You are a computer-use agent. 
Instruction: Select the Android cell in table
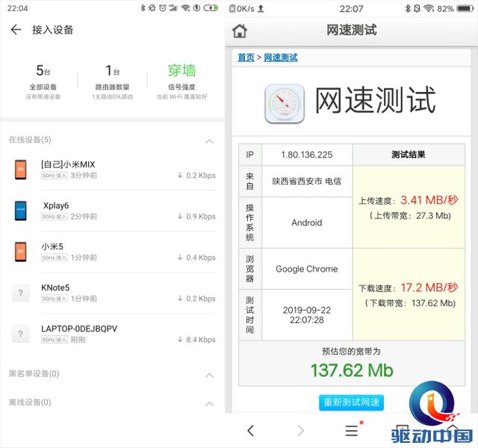(x=307, y=223)
